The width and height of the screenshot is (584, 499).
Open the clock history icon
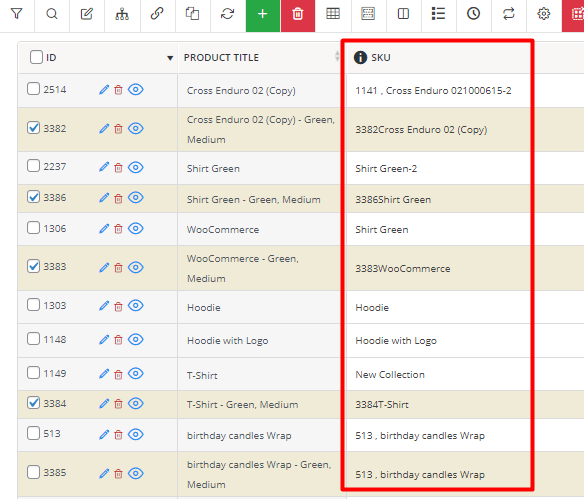click(473, 14)
